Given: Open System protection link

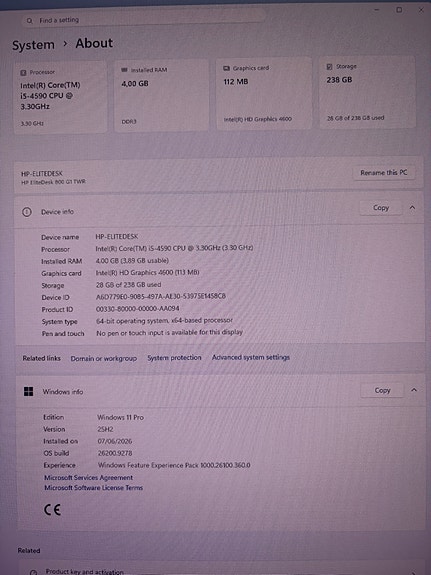Looking at the screenshot, I should (174, 358).
